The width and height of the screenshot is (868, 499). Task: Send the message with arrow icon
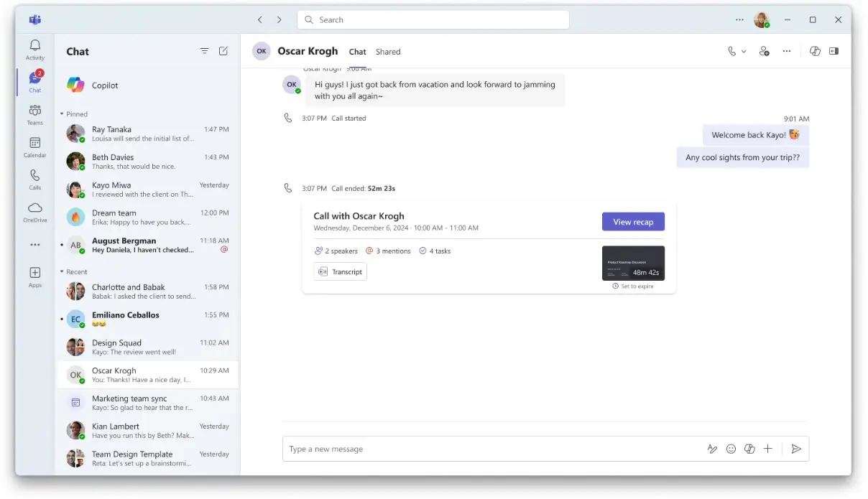796,449
